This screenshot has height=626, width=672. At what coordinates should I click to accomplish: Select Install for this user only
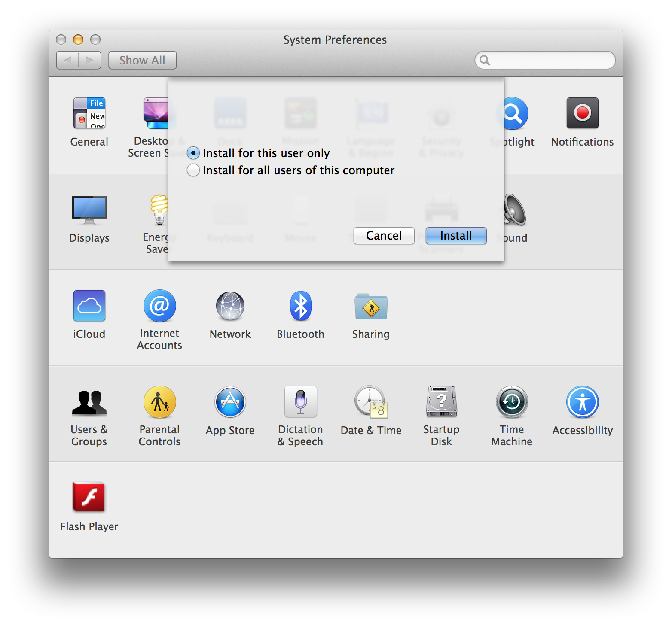pos(258,153)
